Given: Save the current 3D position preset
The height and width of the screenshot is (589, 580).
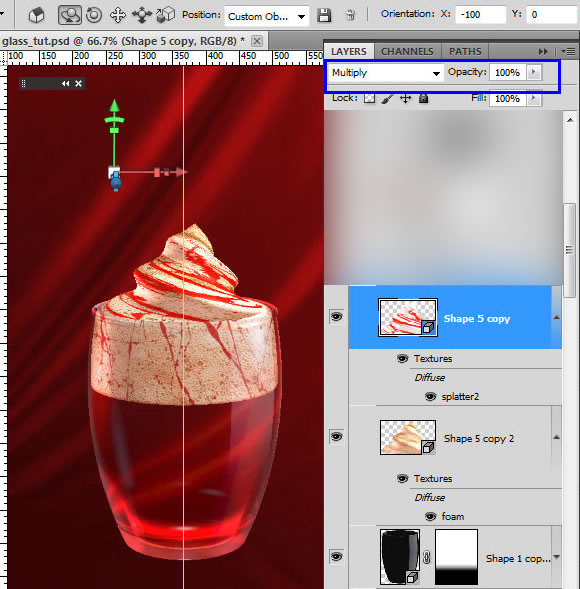Looking at the screenshot, I should 324,16.
